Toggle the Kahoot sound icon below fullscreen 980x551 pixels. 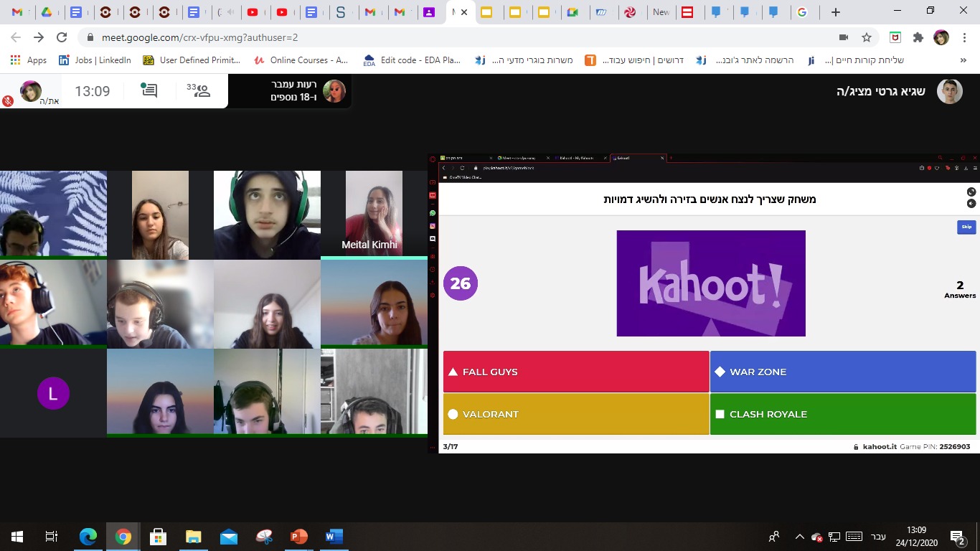coord(971,203)
